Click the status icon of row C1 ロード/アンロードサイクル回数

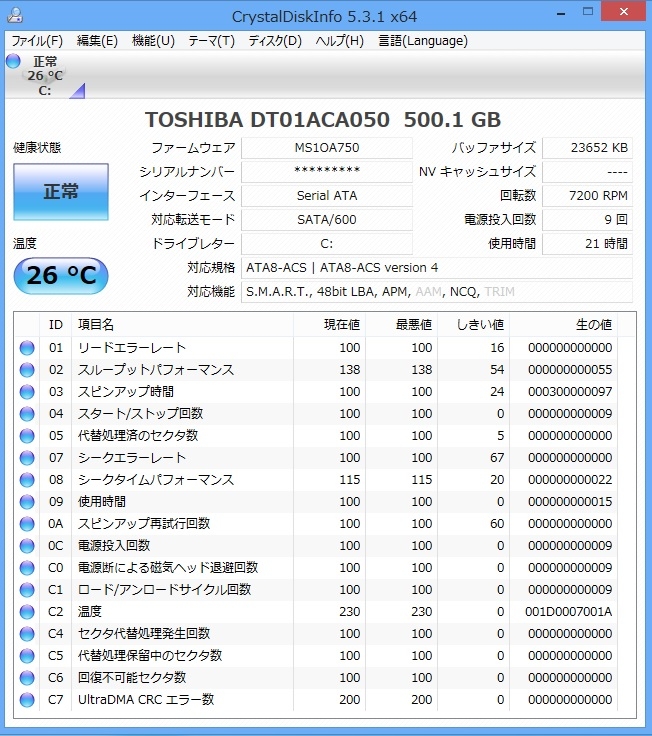point(27,590)
